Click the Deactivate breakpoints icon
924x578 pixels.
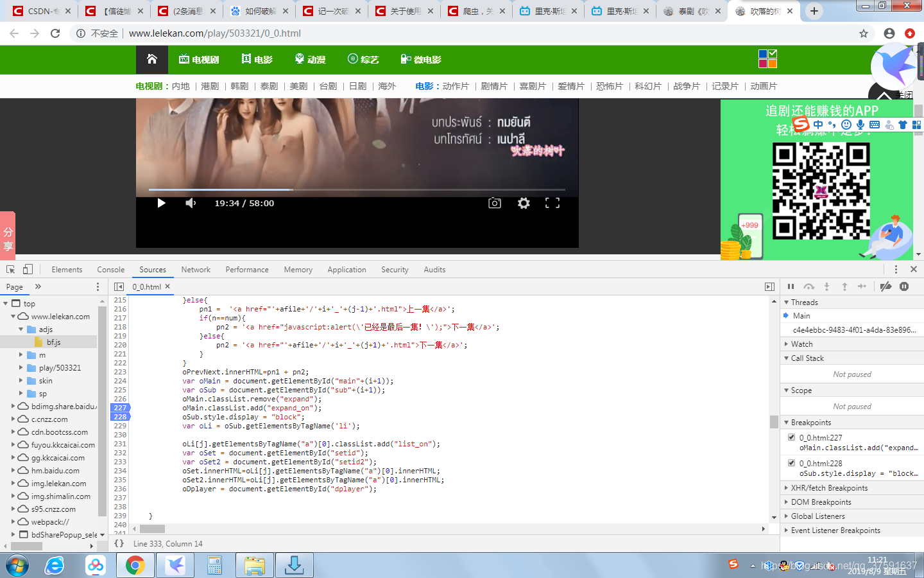(886, 286)
